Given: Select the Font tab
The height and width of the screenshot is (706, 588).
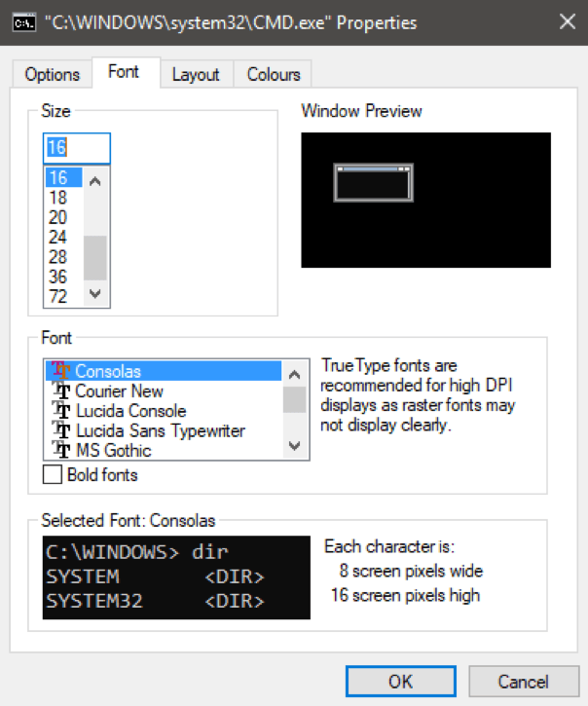Looking at the screenshot, I should click(x=124, y=72).
